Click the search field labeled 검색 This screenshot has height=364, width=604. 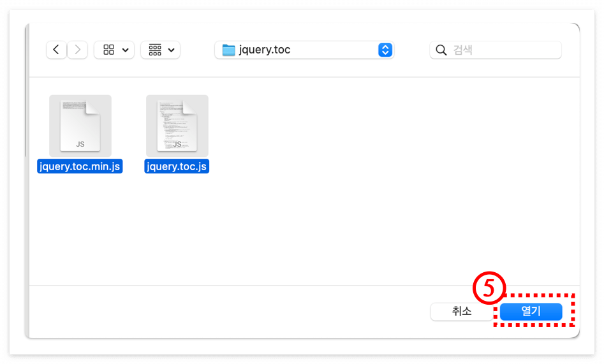(x=496, y=50)
